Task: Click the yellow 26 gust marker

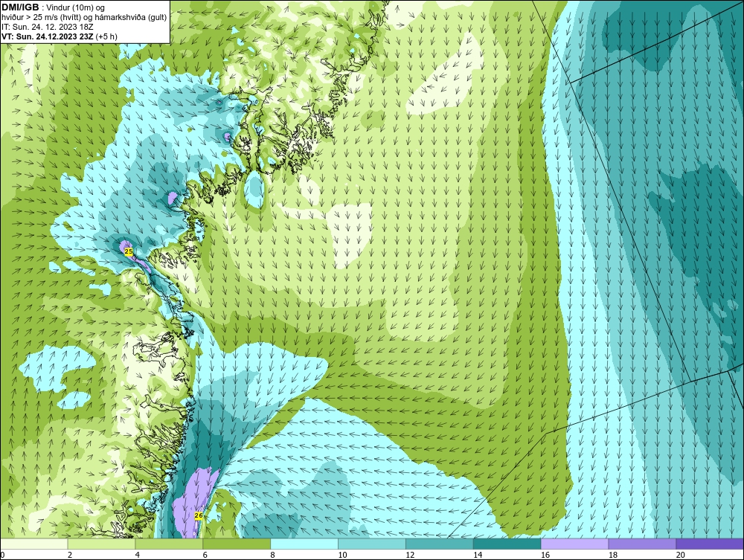Action: (x=199, y=515)
